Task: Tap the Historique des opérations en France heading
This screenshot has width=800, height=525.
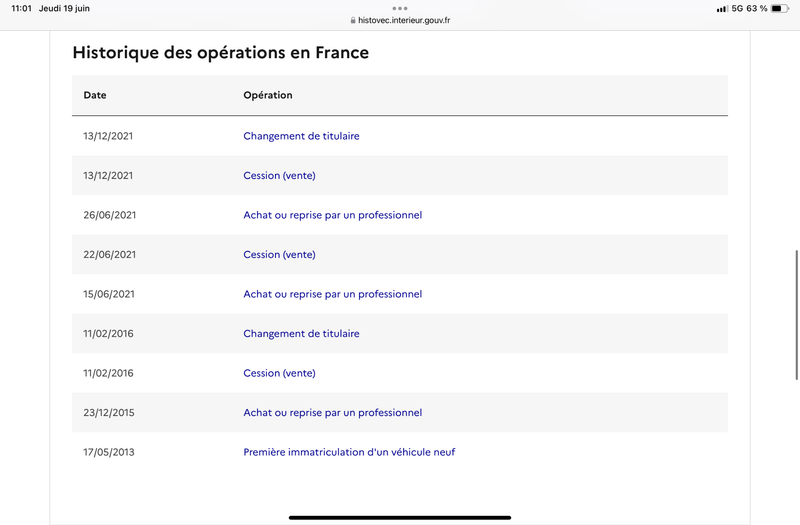Action: point(220,53)
